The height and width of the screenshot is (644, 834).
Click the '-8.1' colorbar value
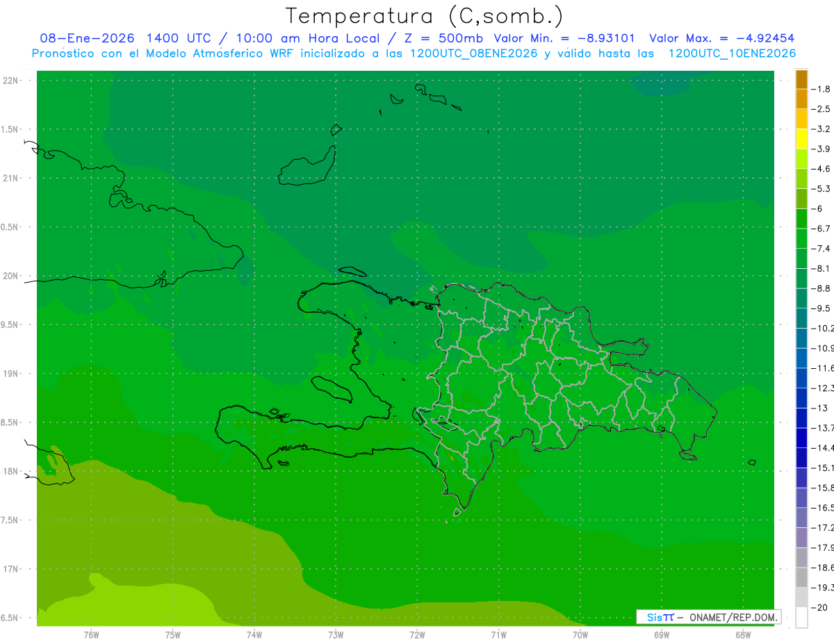coord(821,268)
